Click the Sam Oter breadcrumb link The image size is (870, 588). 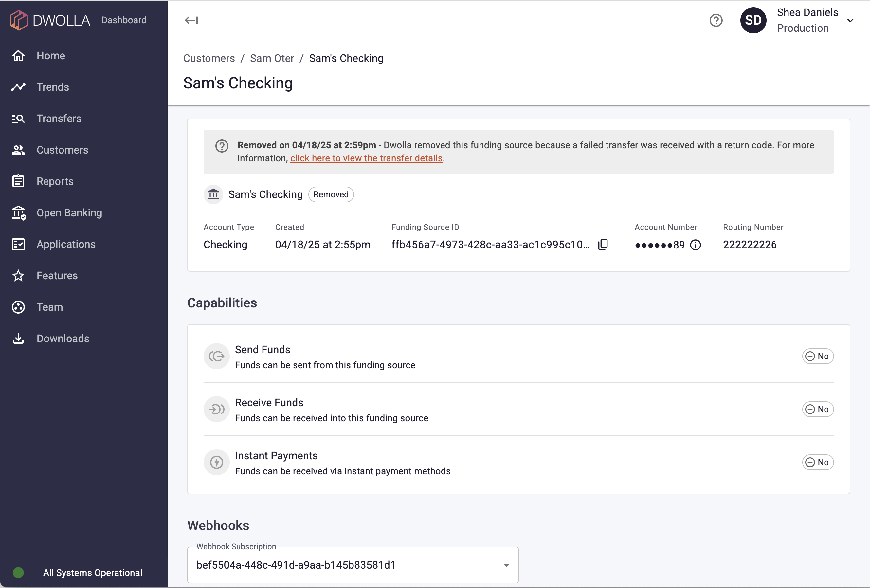point(272,58)
